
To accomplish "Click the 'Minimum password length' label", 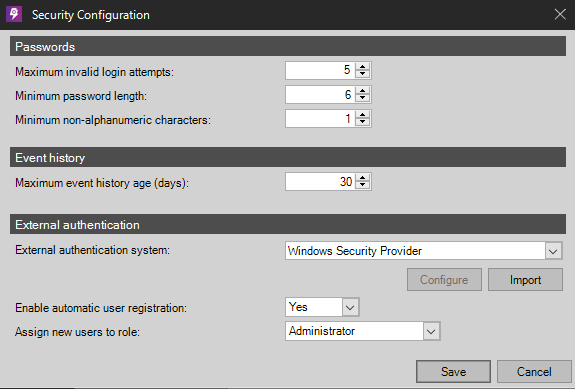I will click(x=81, y=96).
